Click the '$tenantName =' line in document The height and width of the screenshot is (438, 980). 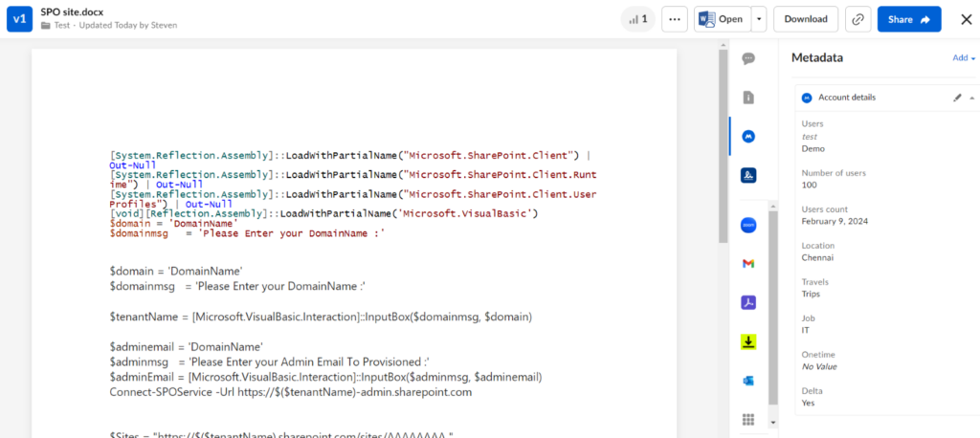click(x=321, y=317)
